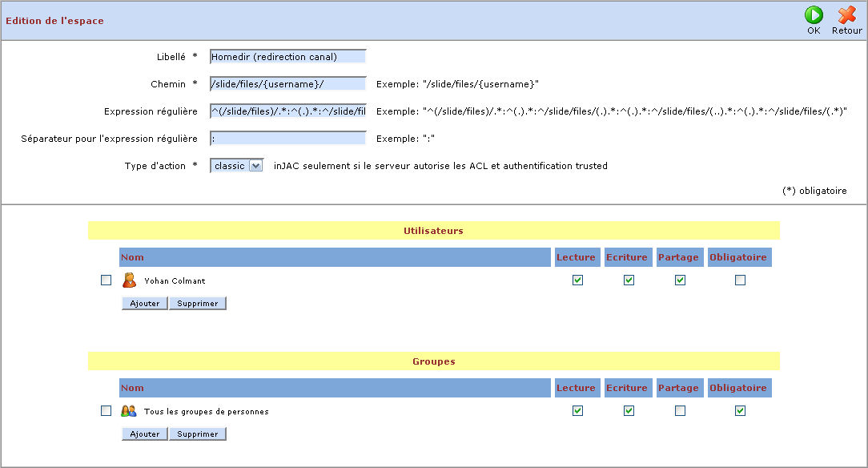The image size is (868, 468).
Task: Click the green OK icon
Action: (814, 15)
